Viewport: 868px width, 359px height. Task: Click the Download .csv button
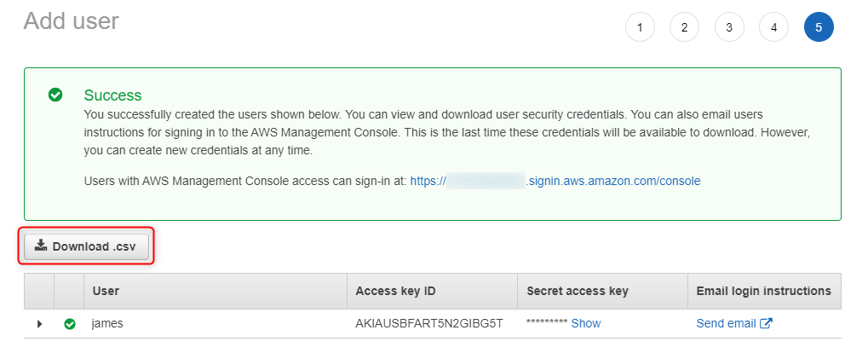pos(86,246)
